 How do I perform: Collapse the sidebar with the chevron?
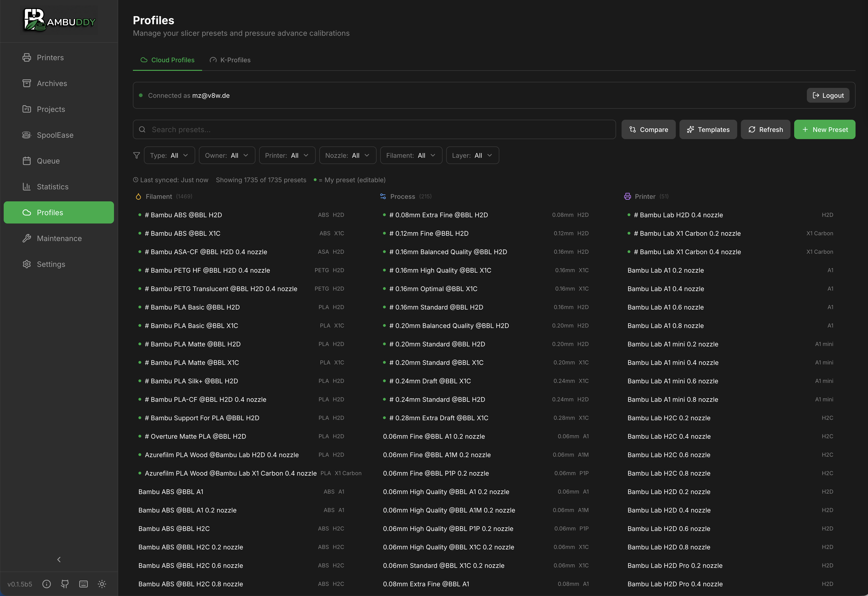tap(59, 559)
